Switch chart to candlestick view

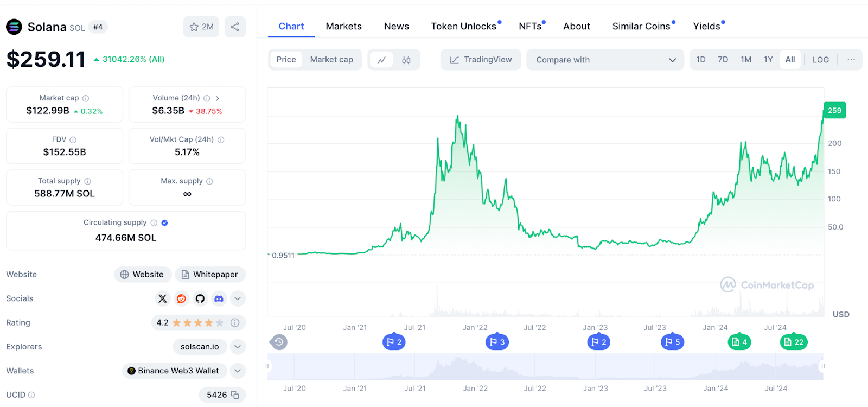[406, 60]
